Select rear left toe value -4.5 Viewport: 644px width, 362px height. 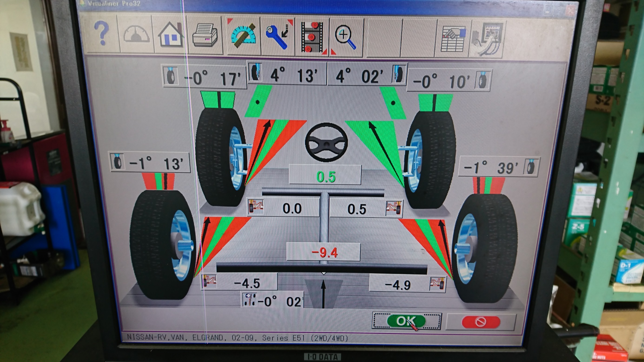(x=247, y=283)
